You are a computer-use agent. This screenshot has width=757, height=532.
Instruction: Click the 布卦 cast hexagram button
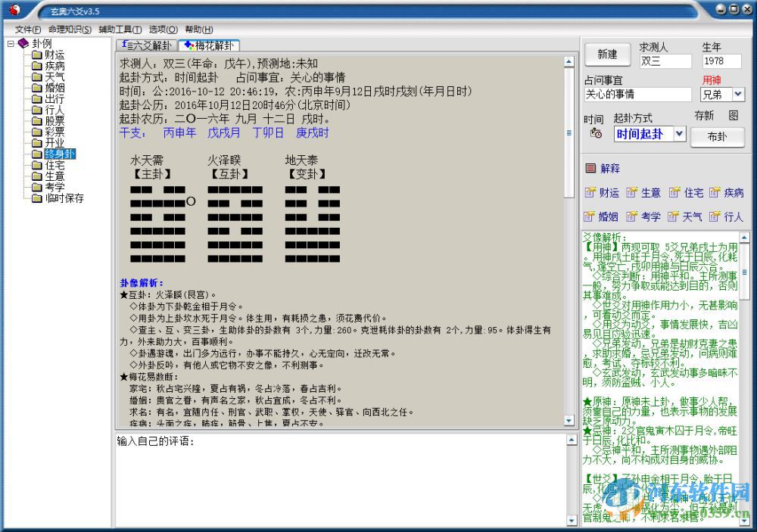click(717, 138)
